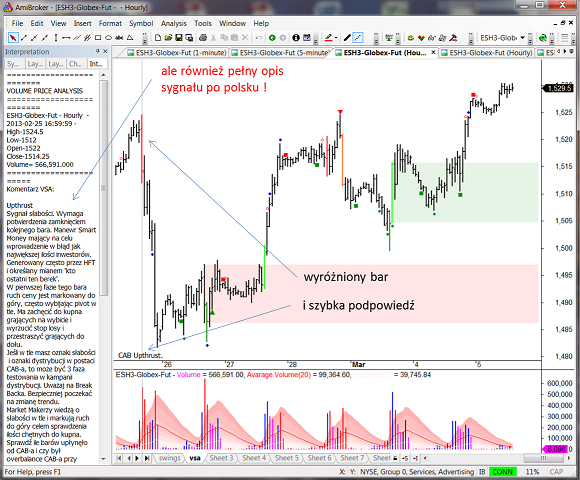Click previous sheet tab arrow button
This screenshot has width=580, height=480.
128,458
